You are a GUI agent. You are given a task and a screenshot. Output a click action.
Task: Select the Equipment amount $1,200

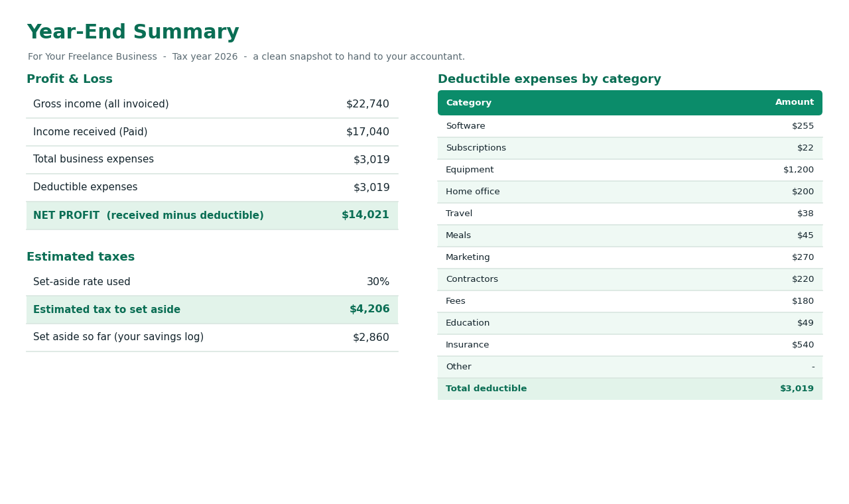click(x=799, y=170)
